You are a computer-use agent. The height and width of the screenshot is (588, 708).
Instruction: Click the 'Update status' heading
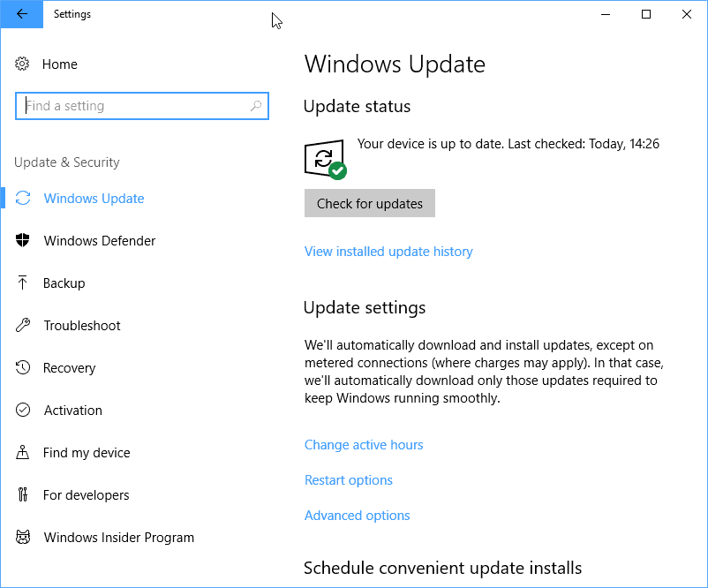pos(357,107)
